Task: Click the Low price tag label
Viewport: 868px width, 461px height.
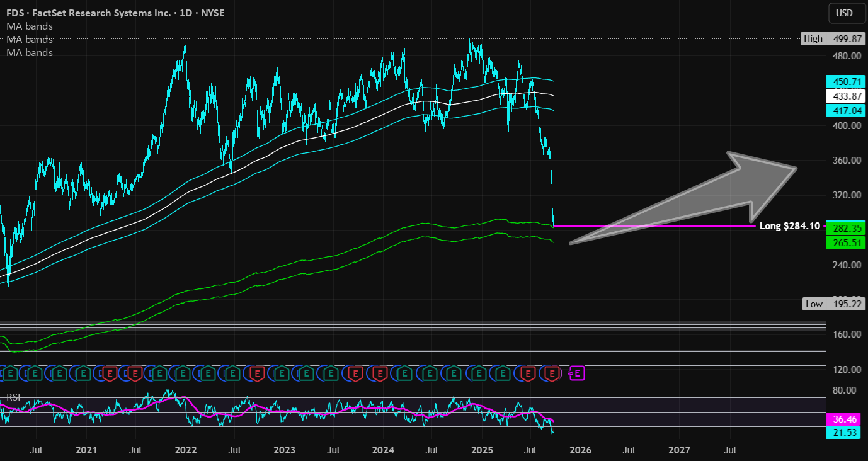Action: pyautogui.click(x=814, y=304)
